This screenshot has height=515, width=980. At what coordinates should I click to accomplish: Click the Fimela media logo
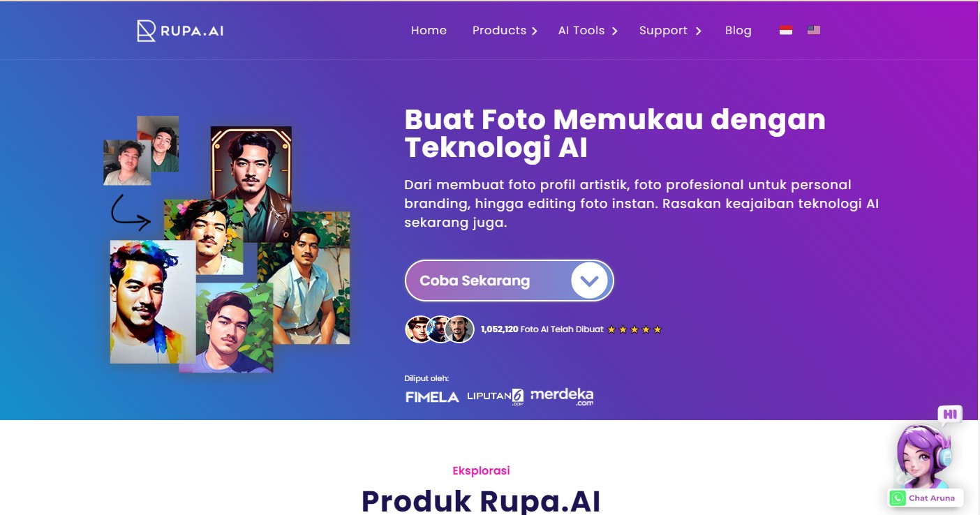pos(432,397)
